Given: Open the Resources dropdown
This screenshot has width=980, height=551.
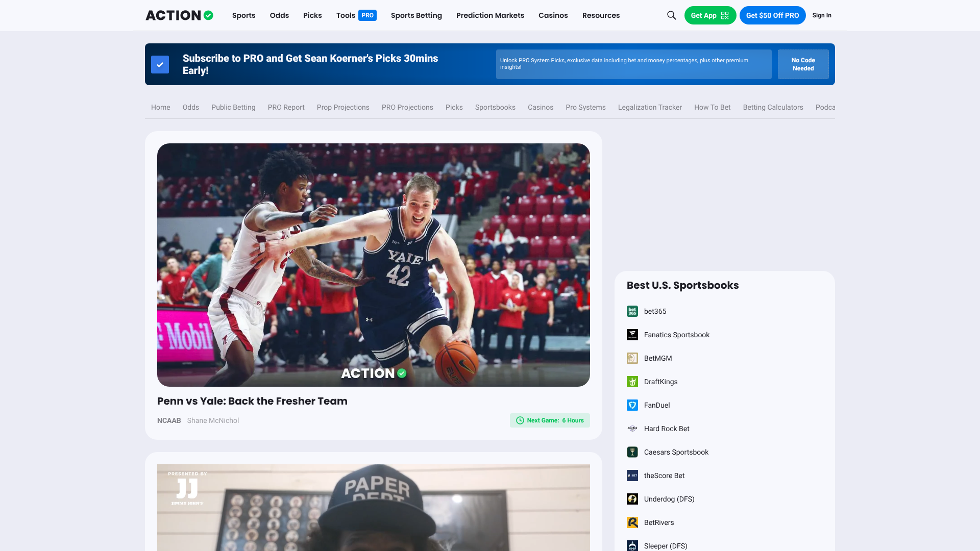Looking at the screenshot, I should click(601, 15).
